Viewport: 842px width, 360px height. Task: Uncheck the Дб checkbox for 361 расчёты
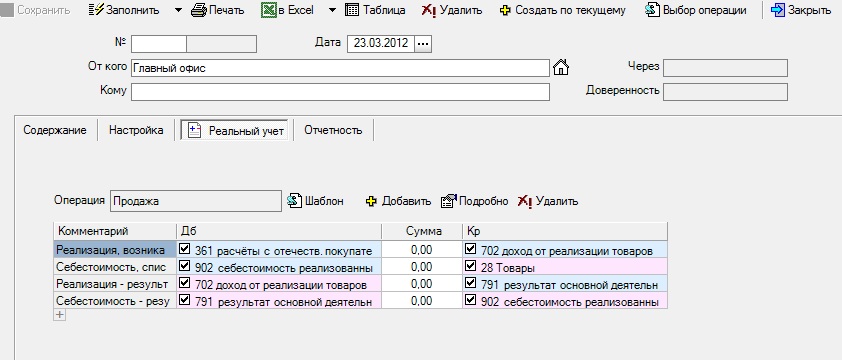185,249
